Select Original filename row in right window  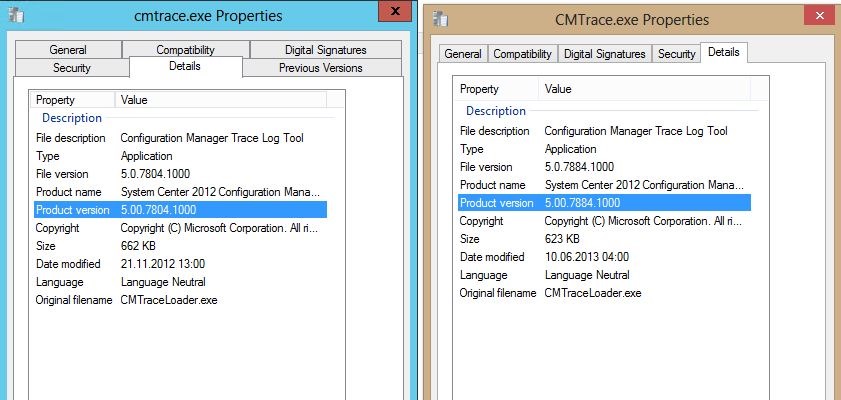[x=604, y=293]
